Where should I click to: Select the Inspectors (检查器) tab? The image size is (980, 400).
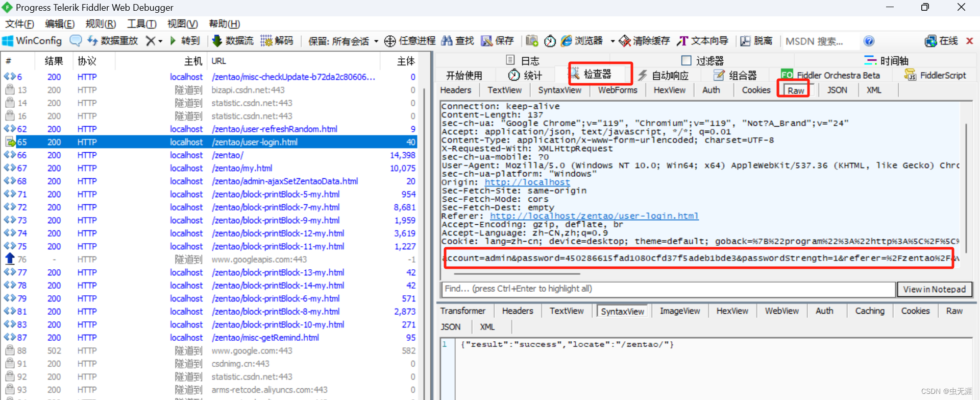591,75
